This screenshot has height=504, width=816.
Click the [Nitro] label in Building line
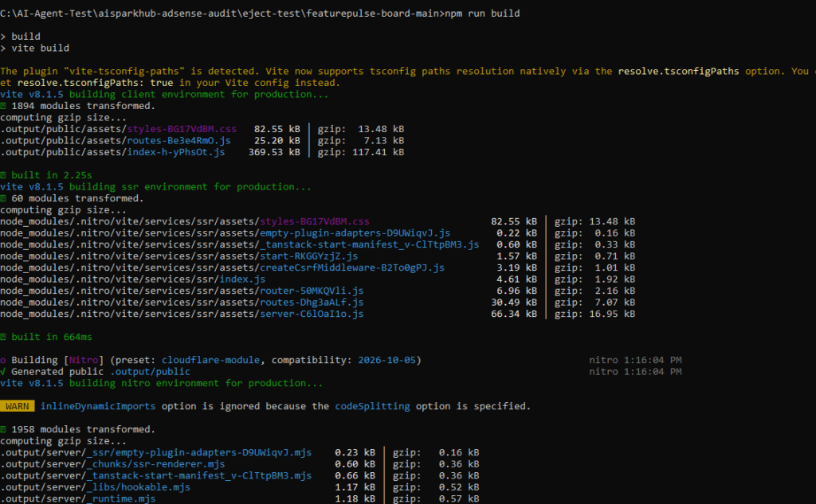[x=83, y=360]
